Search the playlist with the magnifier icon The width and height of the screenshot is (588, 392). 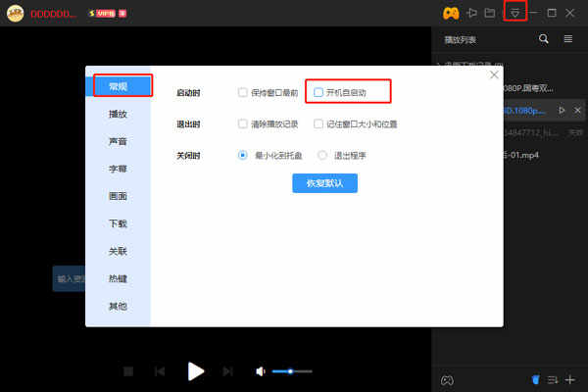click(543, 38)
